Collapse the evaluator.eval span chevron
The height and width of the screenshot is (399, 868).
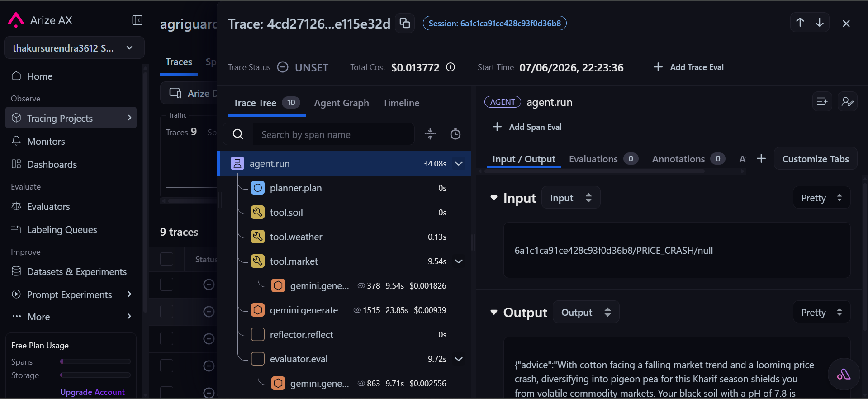tap(459, 359)
